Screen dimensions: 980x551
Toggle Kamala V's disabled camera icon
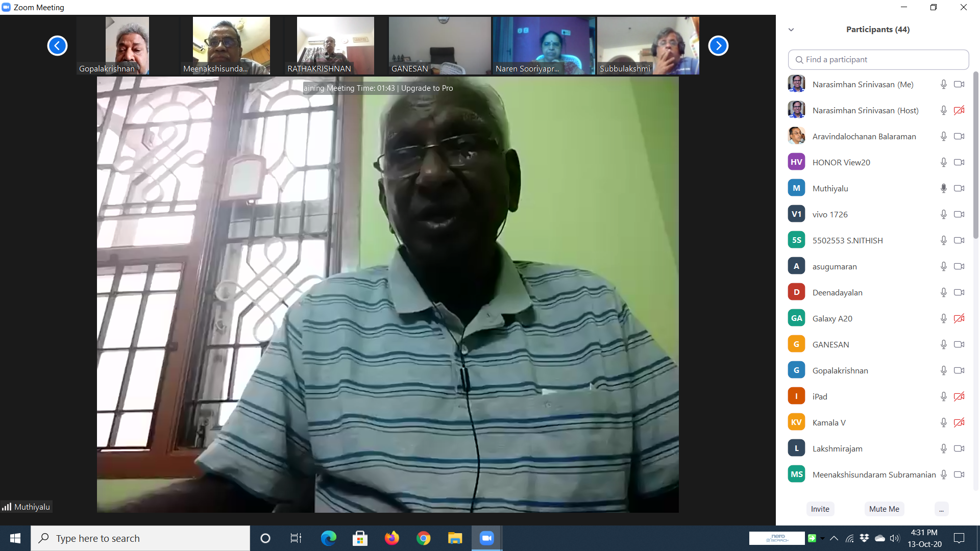pos(959,422)
